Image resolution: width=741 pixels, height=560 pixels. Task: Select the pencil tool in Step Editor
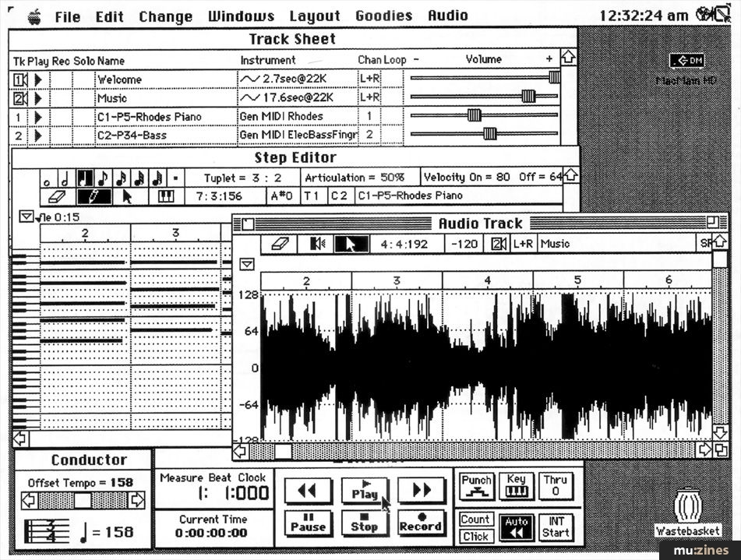[94, 196]
